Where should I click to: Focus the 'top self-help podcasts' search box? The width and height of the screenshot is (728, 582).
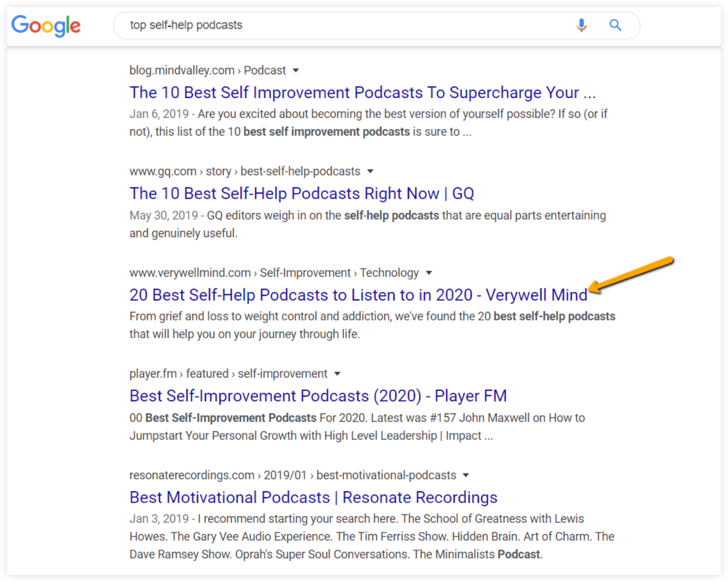[x=376, y=25]
